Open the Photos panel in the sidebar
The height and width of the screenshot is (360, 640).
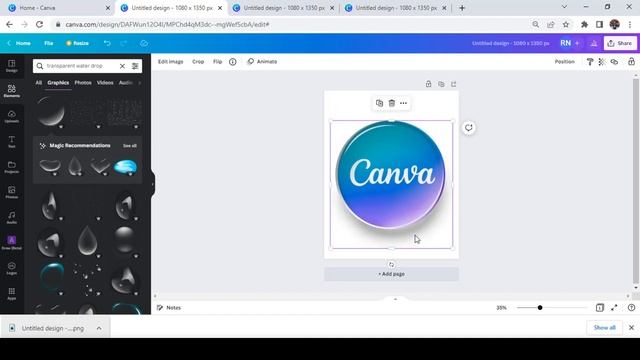(11, 192)
